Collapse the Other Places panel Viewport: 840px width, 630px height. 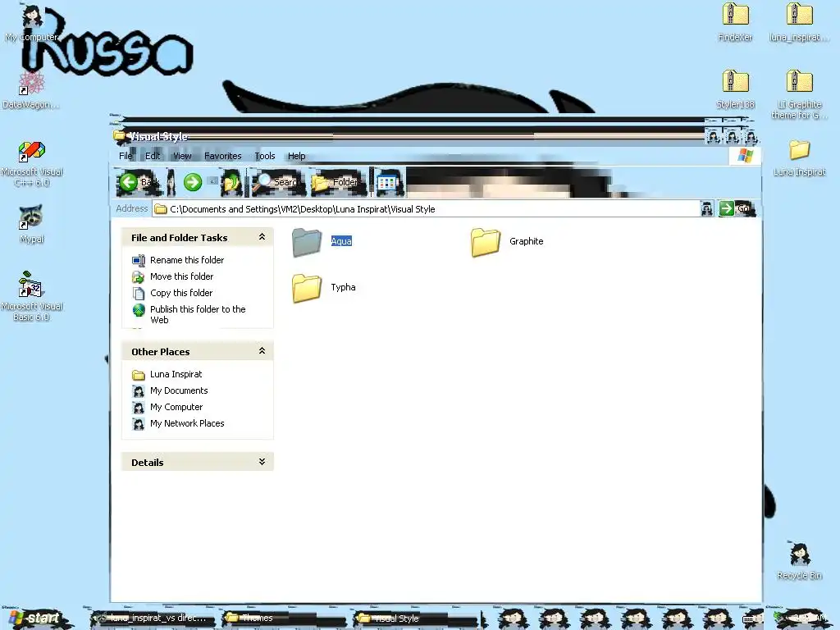pos(262,351)
